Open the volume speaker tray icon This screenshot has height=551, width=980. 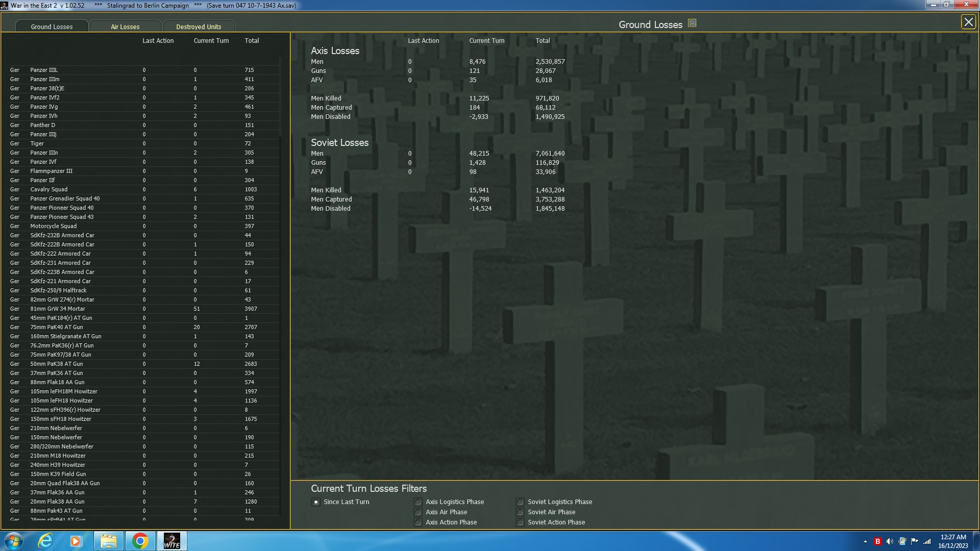(x=890, y=541)
